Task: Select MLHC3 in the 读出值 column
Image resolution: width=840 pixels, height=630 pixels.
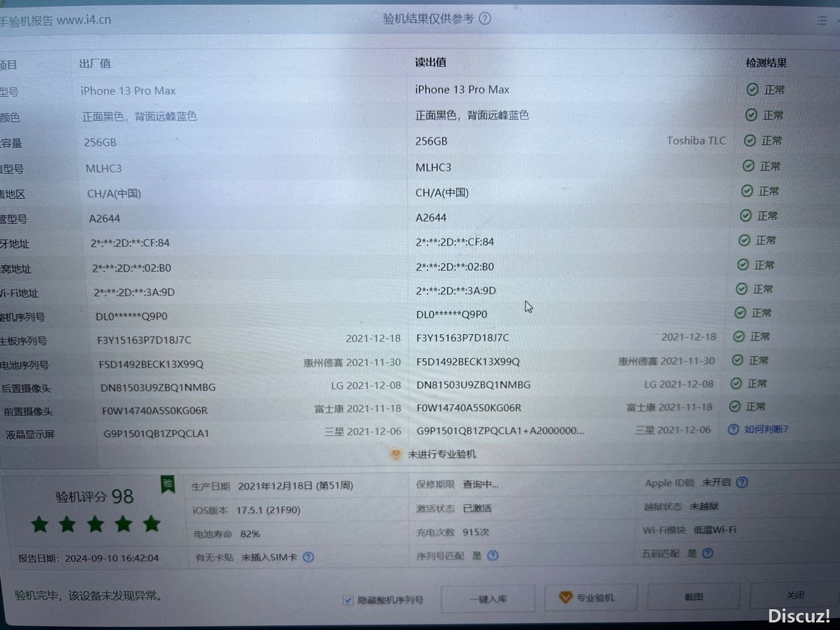Action: 433,167
